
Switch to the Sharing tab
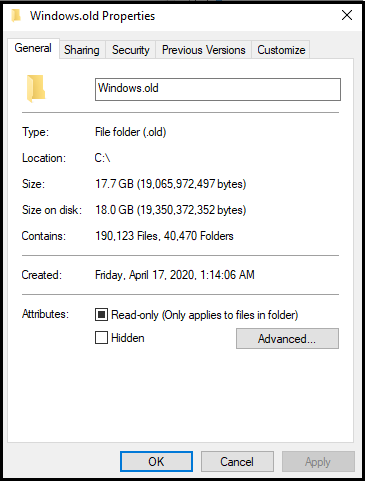coord(82,50)
